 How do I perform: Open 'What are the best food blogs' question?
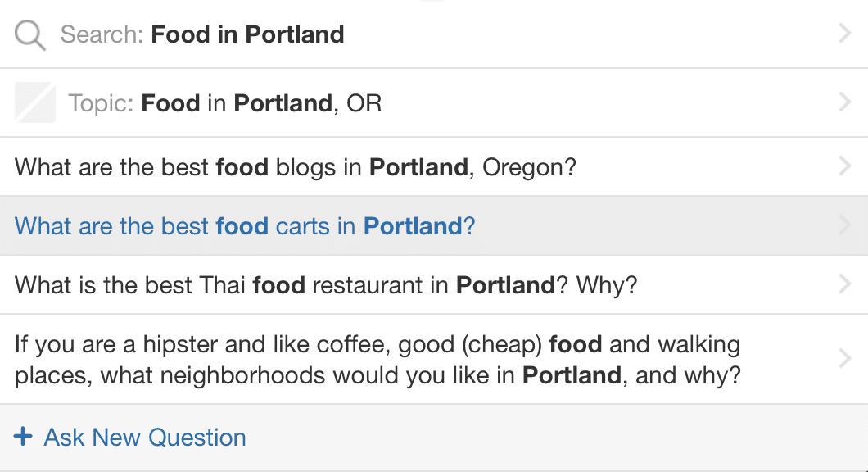coord(434,166)
